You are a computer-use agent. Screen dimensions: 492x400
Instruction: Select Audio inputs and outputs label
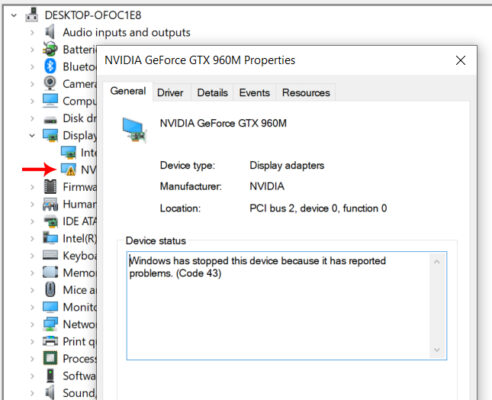(127, 33)
